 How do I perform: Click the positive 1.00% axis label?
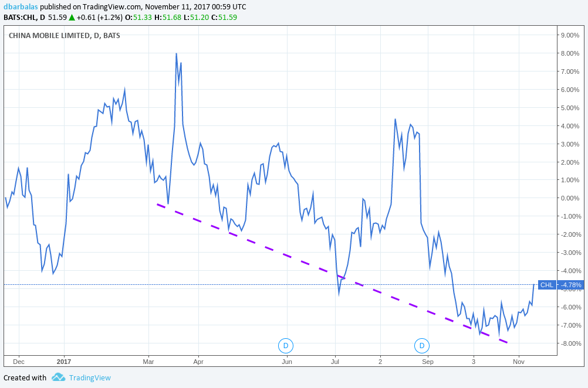pos(570,180)
